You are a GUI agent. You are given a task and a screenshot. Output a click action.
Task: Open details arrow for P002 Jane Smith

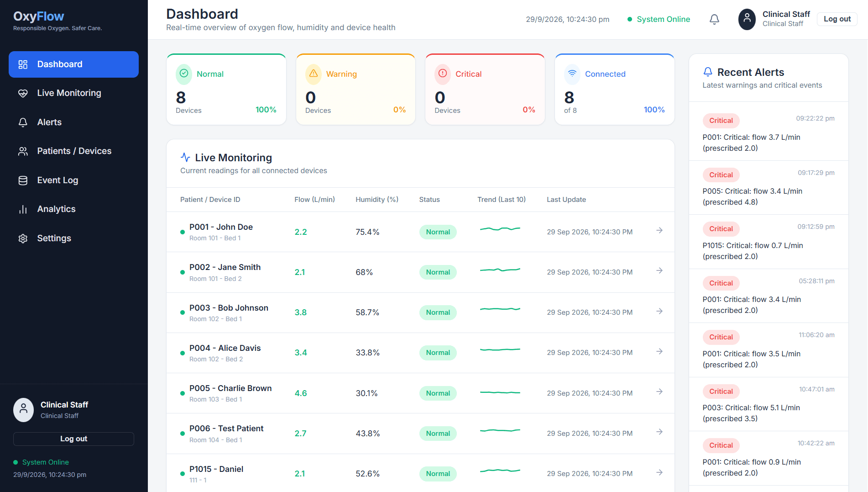(659, 271)
